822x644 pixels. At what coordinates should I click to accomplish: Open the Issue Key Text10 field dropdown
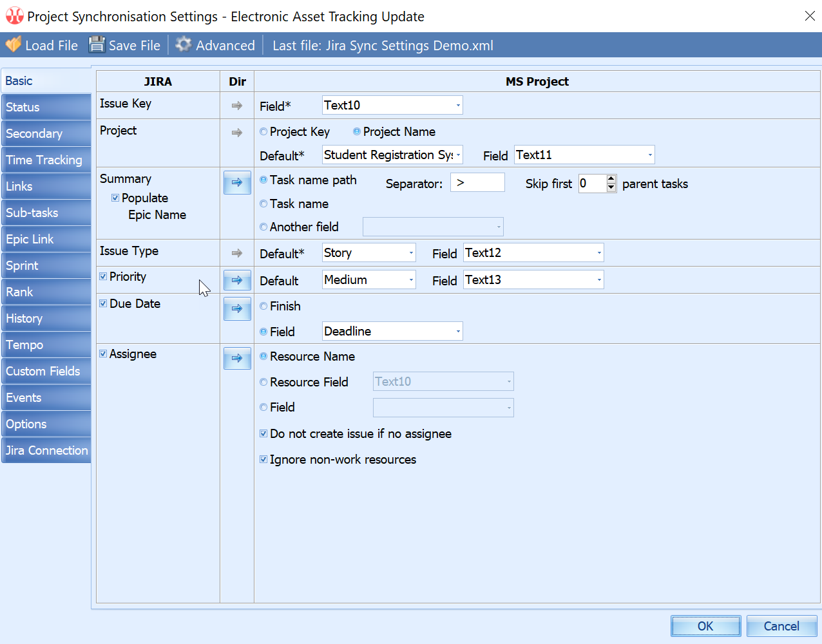click(392, 105)
